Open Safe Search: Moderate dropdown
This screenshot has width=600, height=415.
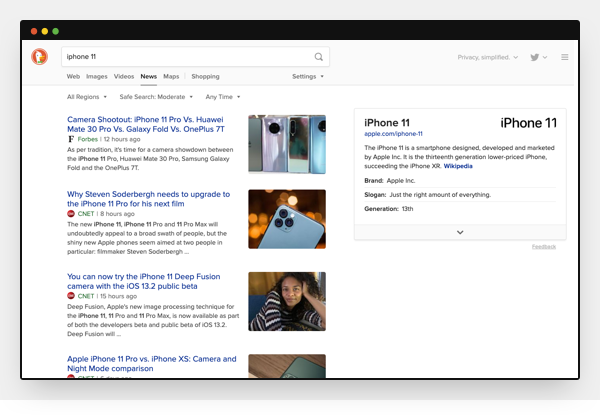point(156,97)
